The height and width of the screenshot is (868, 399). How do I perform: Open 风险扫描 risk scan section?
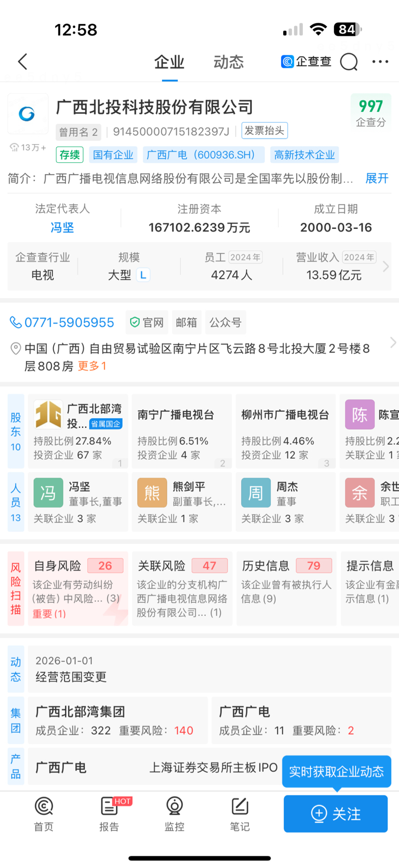click(x=16, y=588)
